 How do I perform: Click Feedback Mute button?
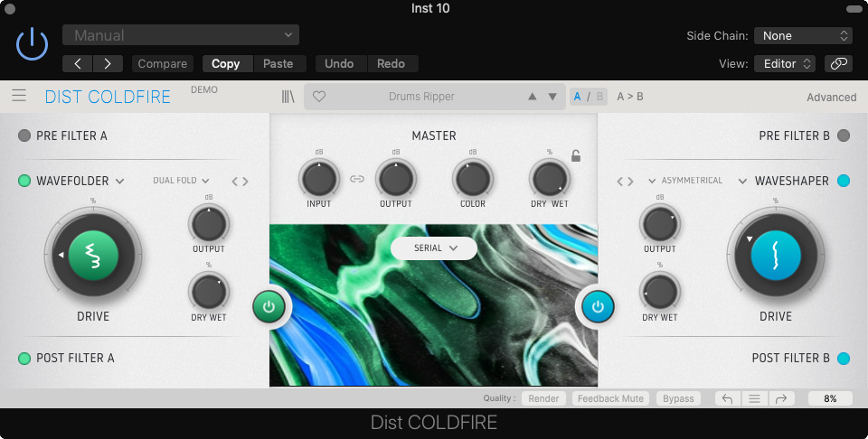610,398
